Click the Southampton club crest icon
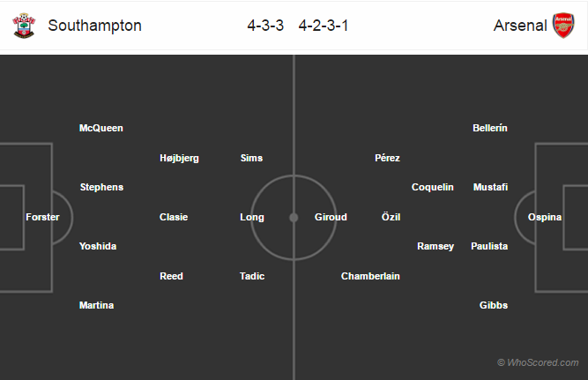 [x=24, y=26]
